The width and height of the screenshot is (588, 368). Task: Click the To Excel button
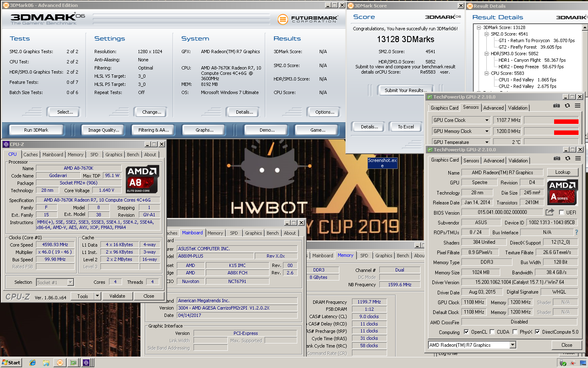[x=406, y=127]
